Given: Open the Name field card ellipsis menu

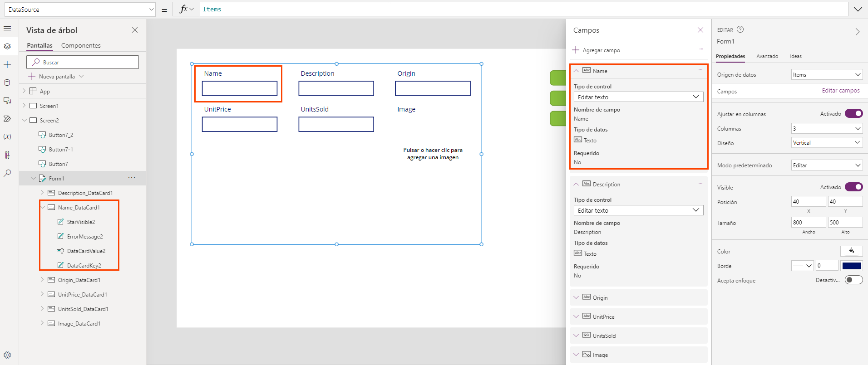Looking at the screenshot, I should tap(700, 70).
